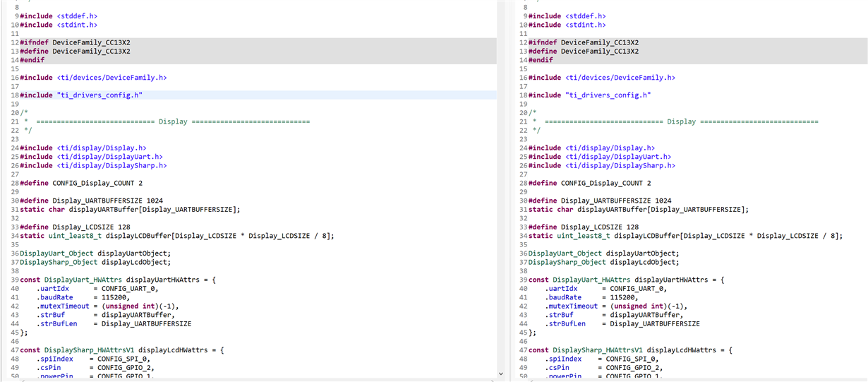Click 'DisplayUart_Object displayUartObject;' in left pane
The image size is (868, 382).
pyautogui.click(x=95, y=253)
